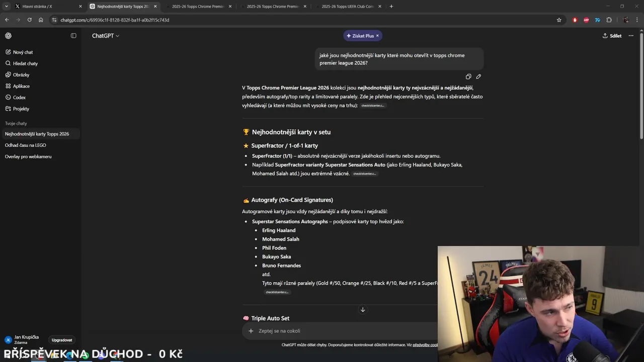Go back with the browser back arrow

click(x=7, y=20)
